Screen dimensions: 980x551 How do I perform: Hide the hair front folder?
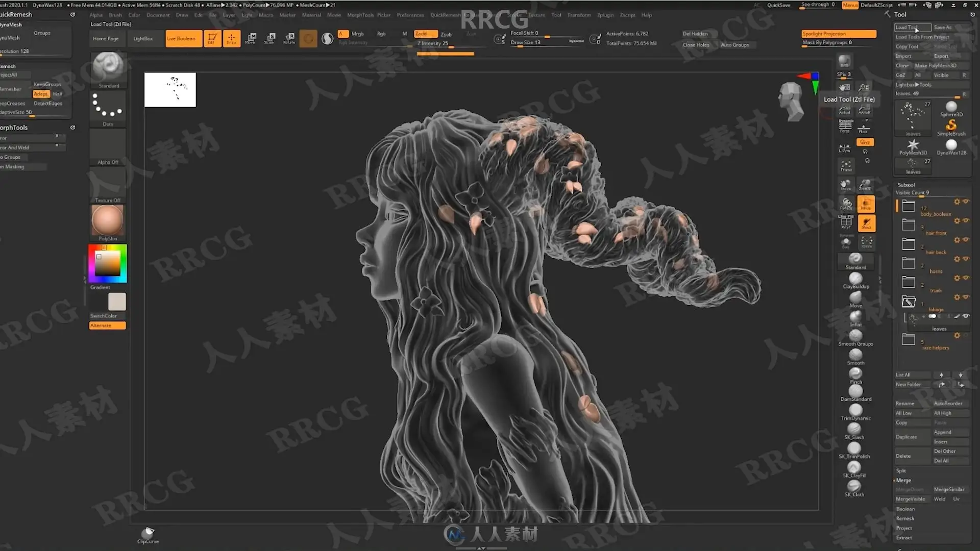[966, 220]
